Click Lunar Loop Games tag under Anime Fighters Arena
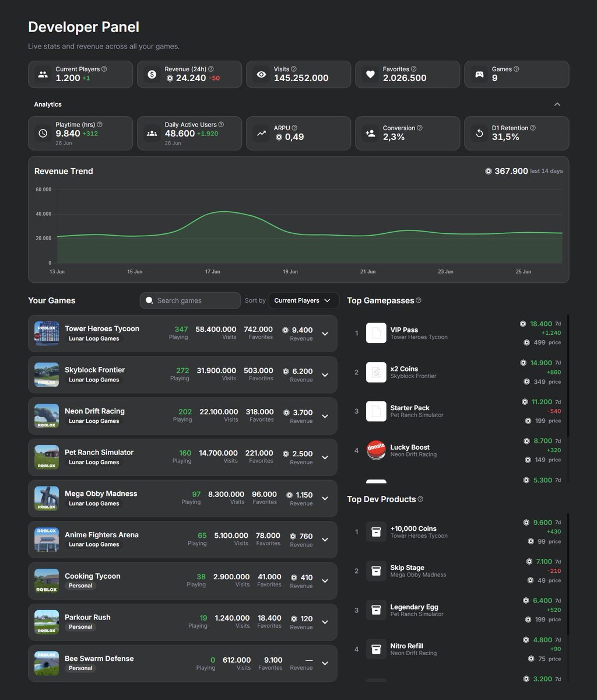597x700 pixels. pyautogui.click(x=94, y=544)
